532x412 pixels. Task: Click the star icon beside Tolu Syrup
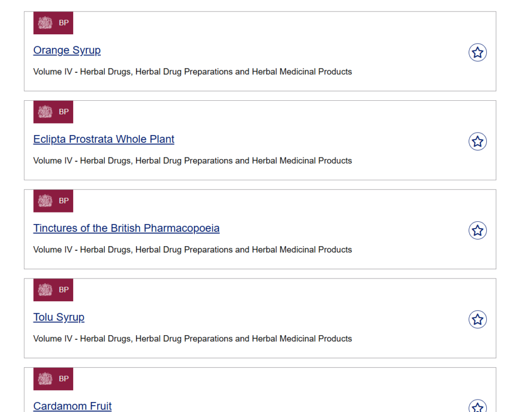pyautogui.click(x=477, y=319)
